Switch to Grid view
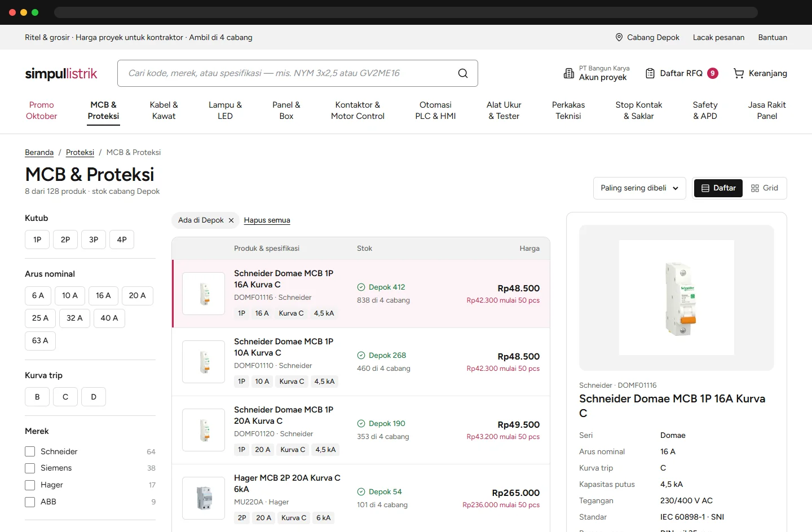812x532 pixels. [765, 188]
